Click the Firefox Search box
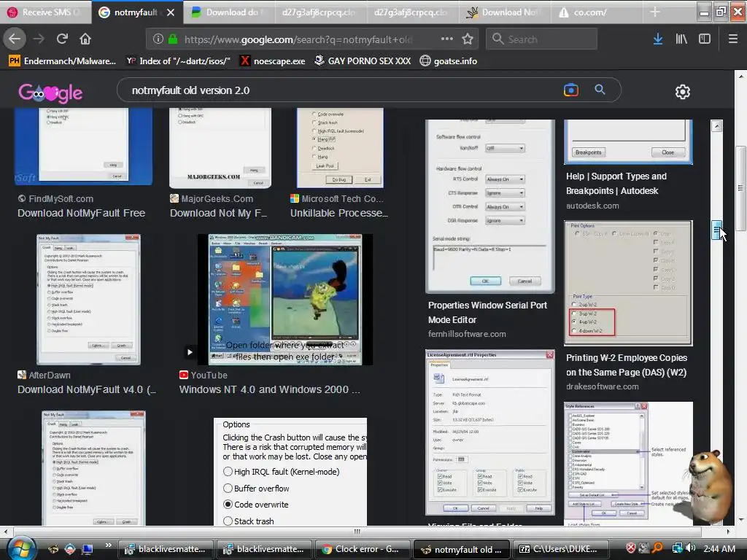Image resolution: width=747 pixels, height=560 pixels. (542, 39)
